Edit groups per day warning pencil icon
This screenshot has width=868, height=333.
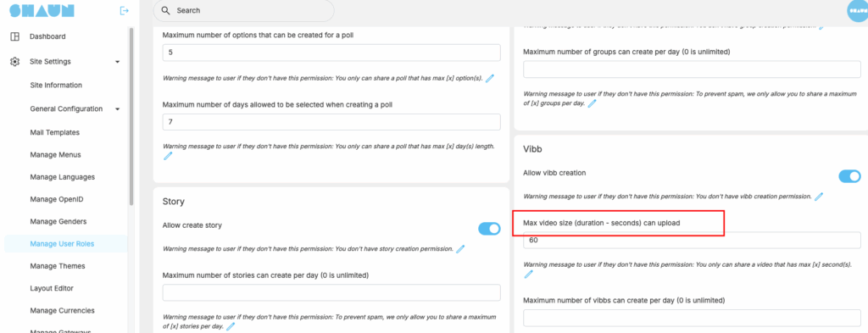pos(592,103)
